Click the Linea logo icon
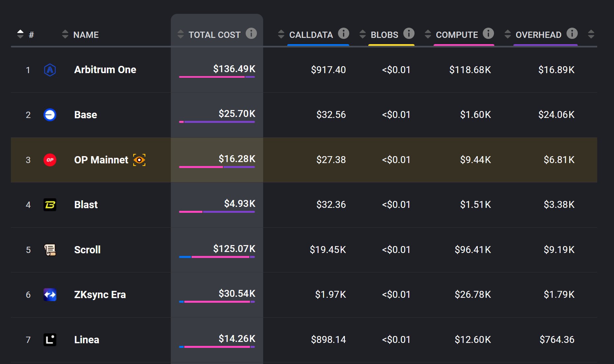The width and height of the screenshot is (614, 364). coord(50,340)
